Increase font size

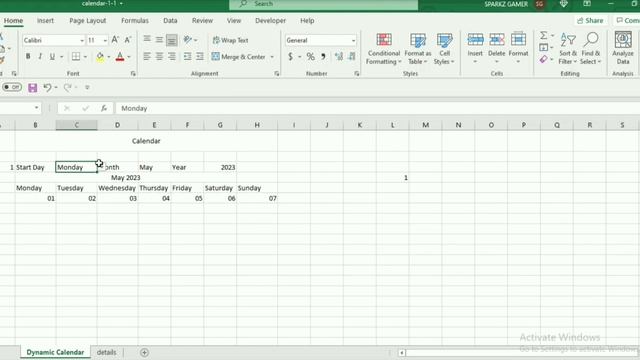[115, 40]
